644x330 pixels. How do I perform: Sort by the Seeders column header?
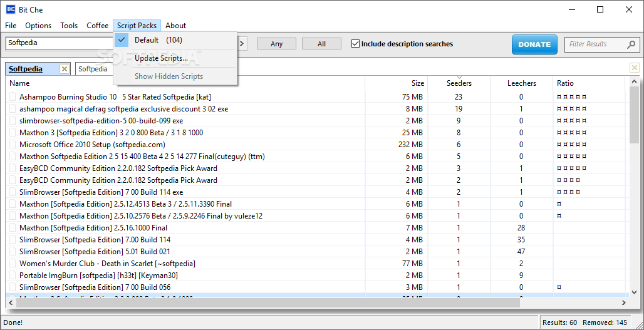[459, 83]
